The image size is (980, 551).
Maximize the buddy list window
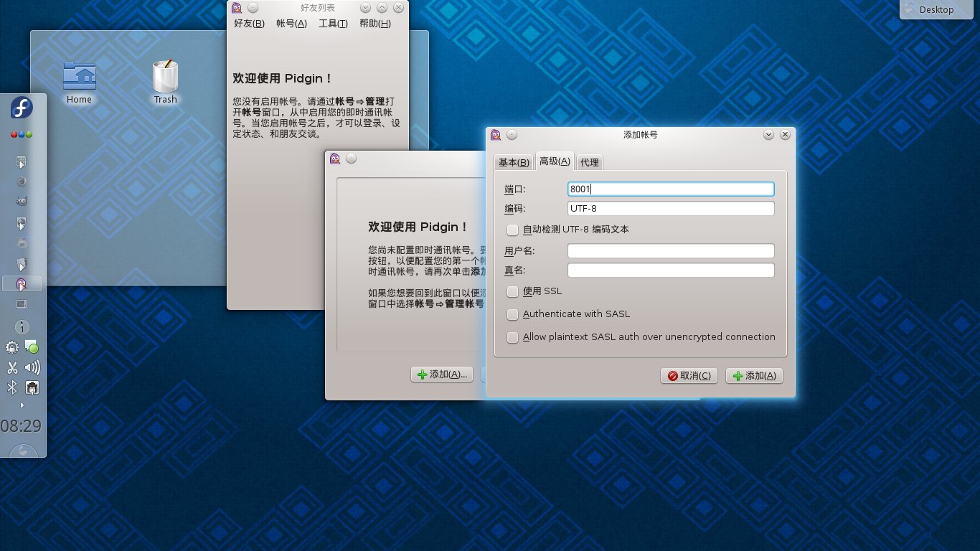click(x=382, y=8)
